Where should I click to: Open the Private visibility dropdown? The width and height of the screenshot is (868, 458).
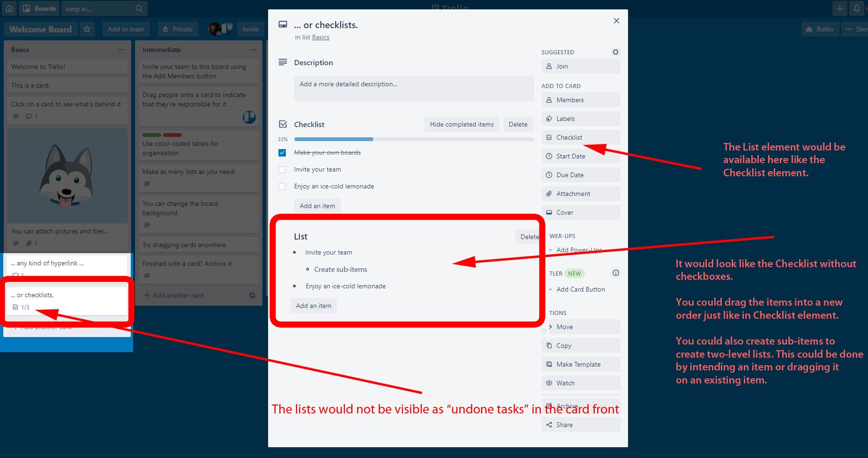(x=178, y=29)
